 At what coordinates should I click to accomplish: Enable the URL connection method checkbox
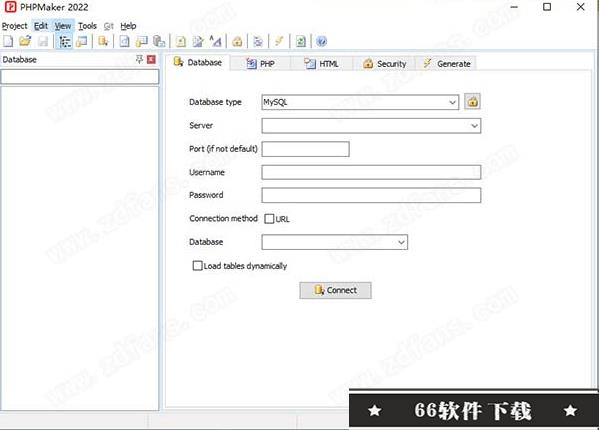point(269,219)
